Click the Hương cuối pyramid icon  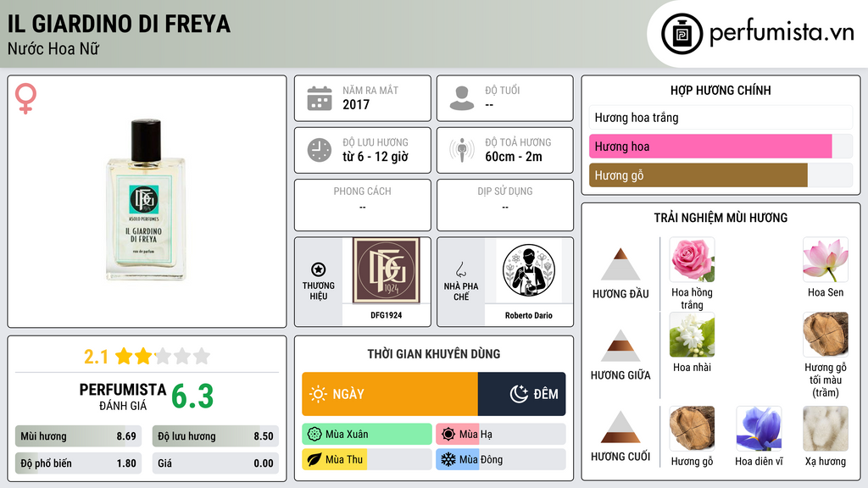[x=620, y=427]
